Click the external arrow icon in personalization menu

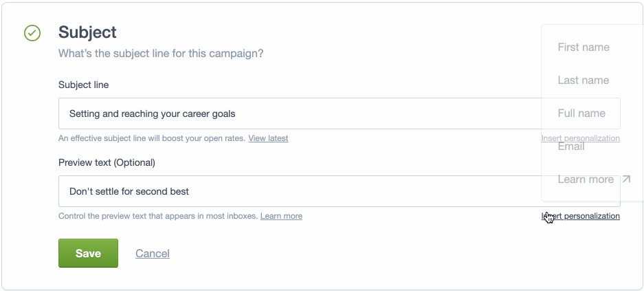(x=625, y=180)
